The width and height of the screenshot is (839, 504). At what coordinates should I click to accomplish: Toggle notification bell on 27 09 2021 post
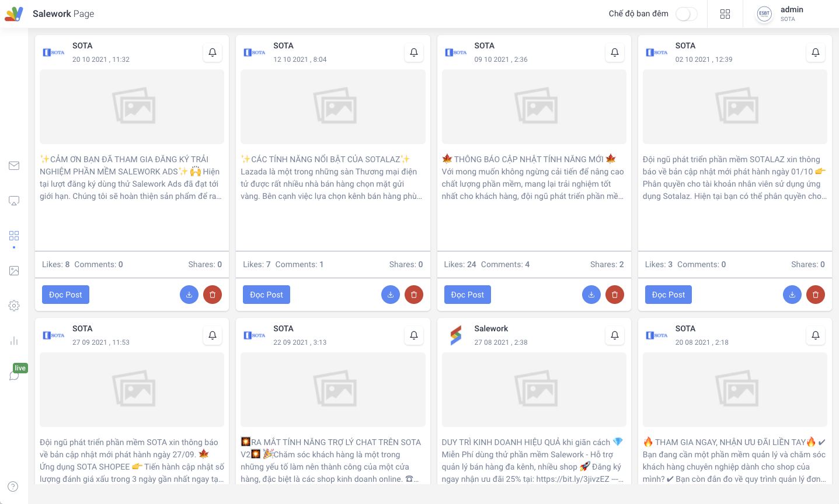click(213, 335)
